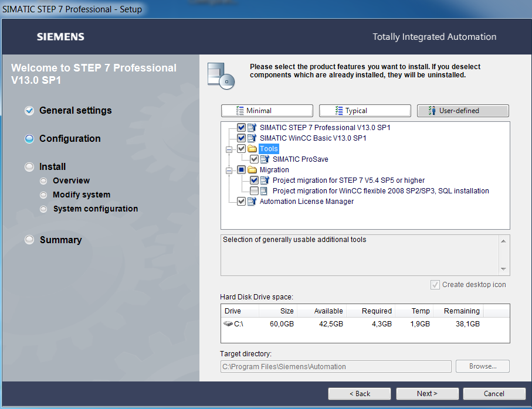532x409 pixels.
Task: Select the Overview sub-step
Action: pyautogui.click(x=65, y=180)
